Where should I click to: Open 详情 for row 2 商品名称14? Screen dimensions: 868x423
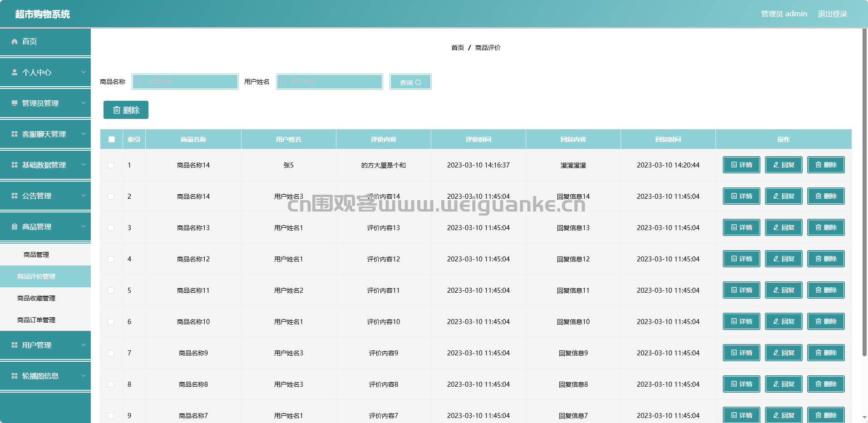coord(741,196)
